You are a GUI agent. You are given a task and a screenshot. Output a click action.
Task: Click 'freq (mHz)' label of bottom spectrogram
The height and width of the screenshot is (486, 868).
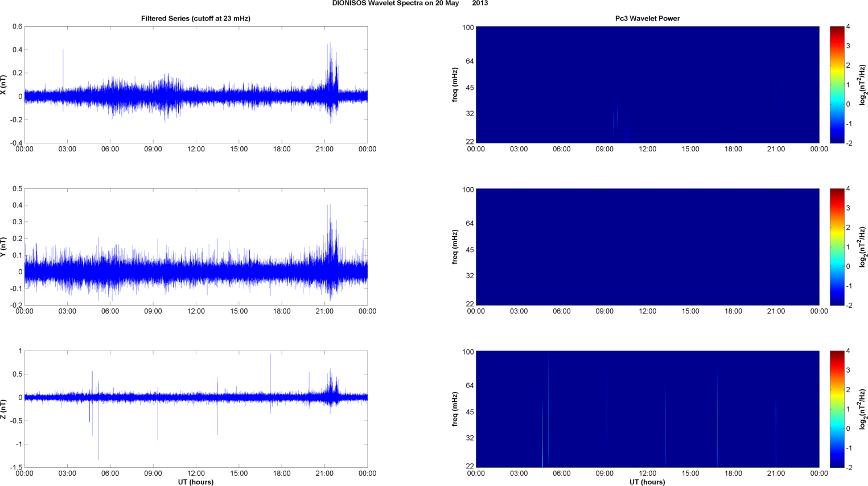click(455, 409)
